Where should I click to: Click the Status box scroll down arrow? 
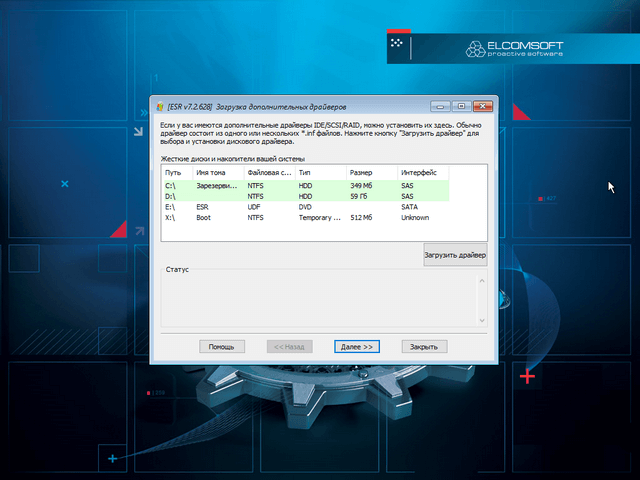click(x=481, y=319)
